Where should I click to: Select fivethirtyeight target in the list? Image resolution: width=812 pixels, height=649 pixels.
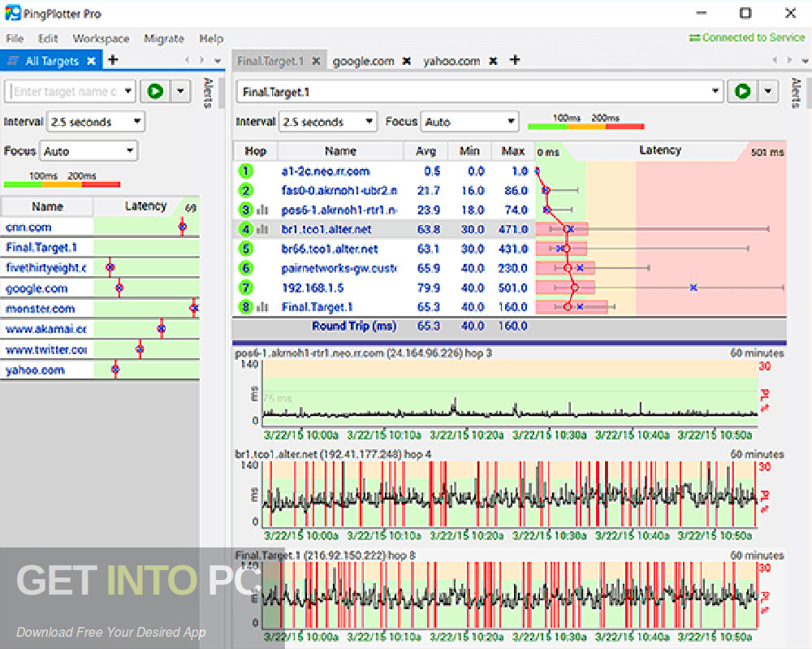click(101, 268)
